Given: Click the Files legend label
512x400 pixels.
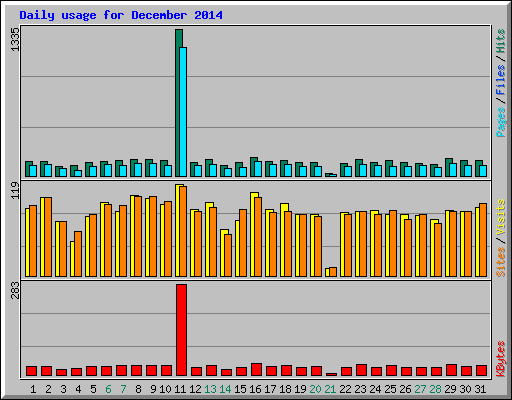Looking at the screenshot, I should point(500,80).
